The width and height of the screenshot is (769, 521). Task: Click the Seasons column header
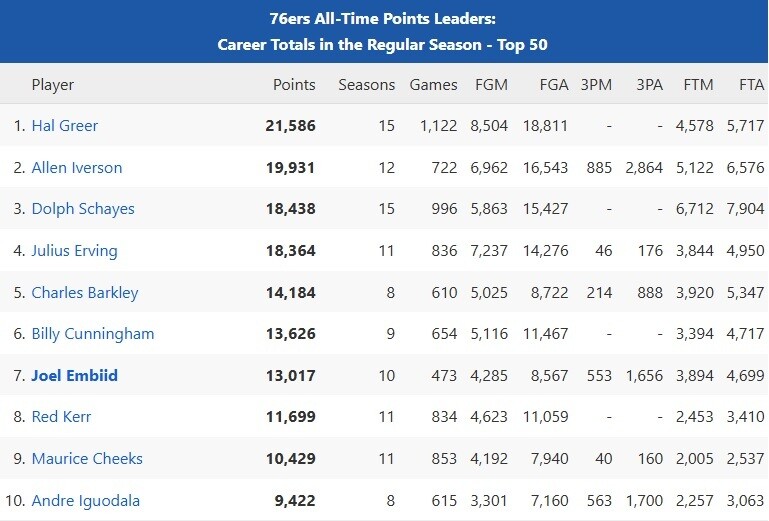pyautogui.click(x=367, y=85)
